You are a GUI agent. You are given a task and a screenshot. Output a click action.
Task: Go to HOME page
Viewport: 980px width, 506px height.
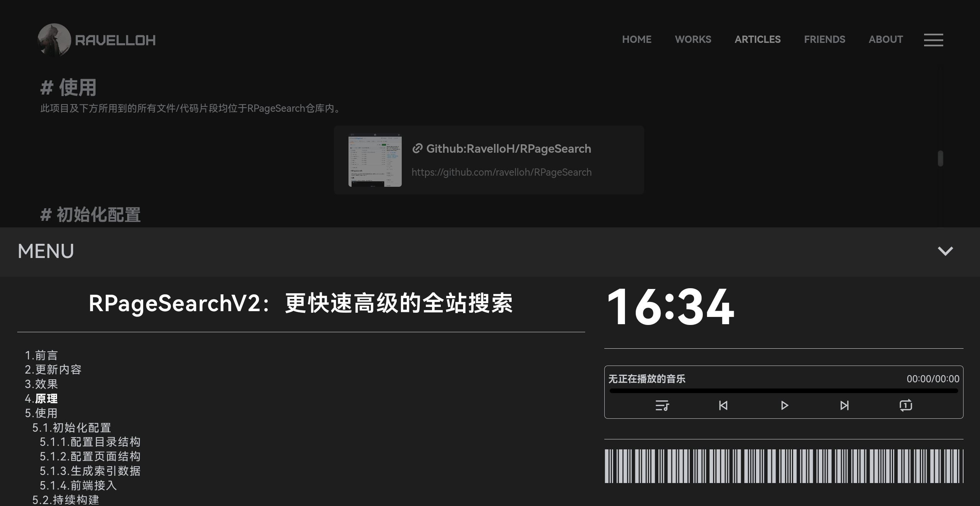pyautogui.click(x=636, y=39)
